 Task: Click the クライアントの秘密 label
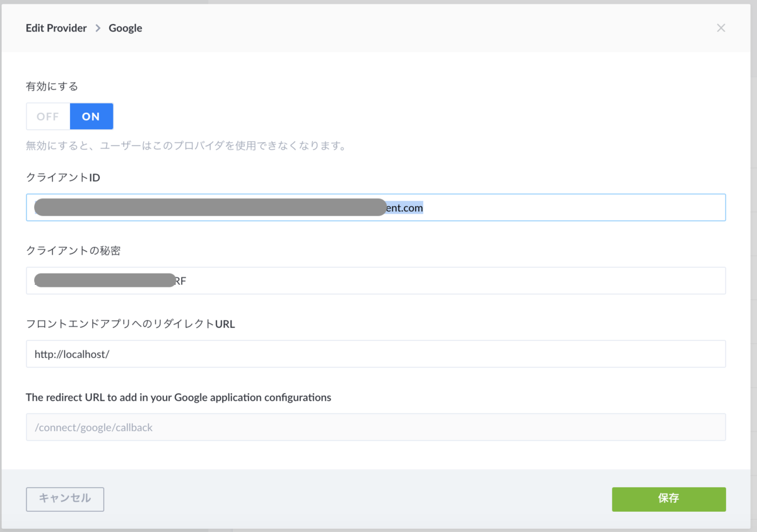[x=73, y=251]
